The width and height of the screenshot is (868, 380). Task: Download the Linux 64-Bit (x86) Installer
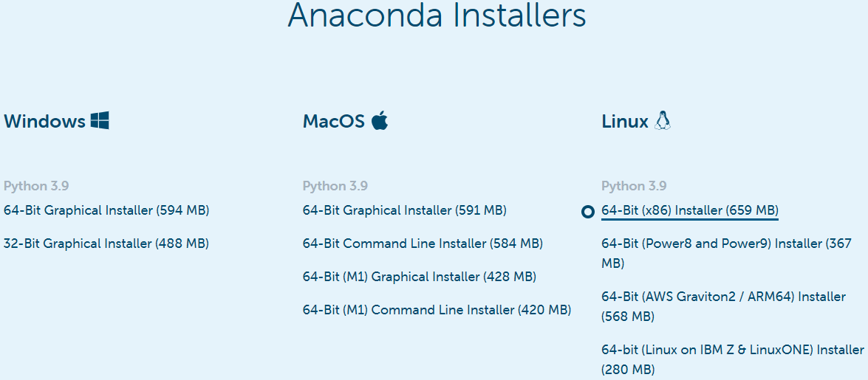point(690,210)
